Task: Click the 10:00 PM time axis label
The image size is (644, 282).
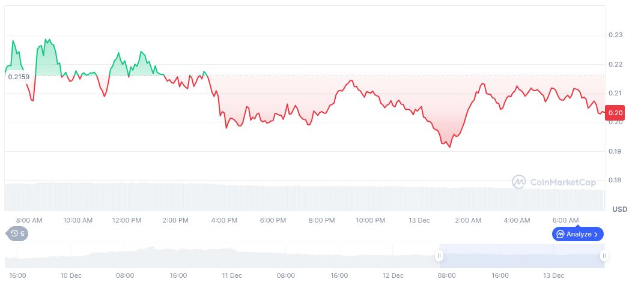Action: click(371, 220)
